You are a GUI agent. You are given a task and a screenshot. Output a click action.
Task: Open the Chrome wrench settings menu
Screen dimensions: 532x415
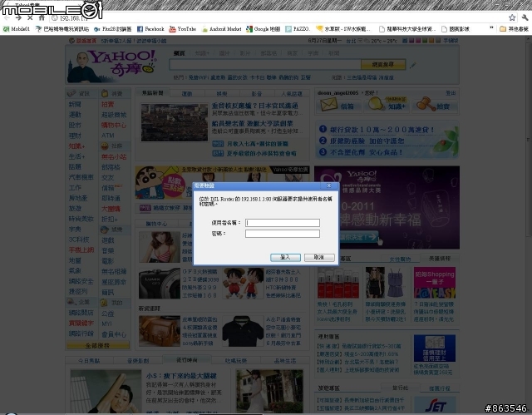point(525,17)
